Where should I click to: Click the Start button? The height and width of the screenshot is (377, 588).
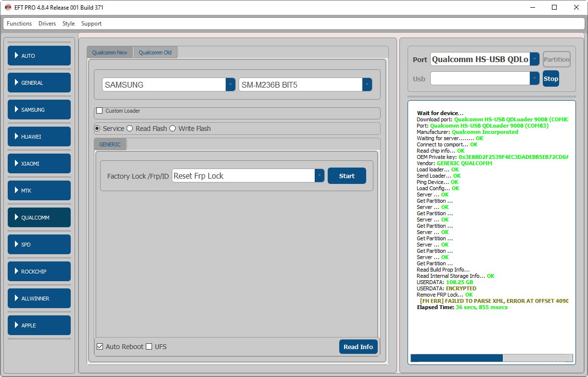(347, 176)
